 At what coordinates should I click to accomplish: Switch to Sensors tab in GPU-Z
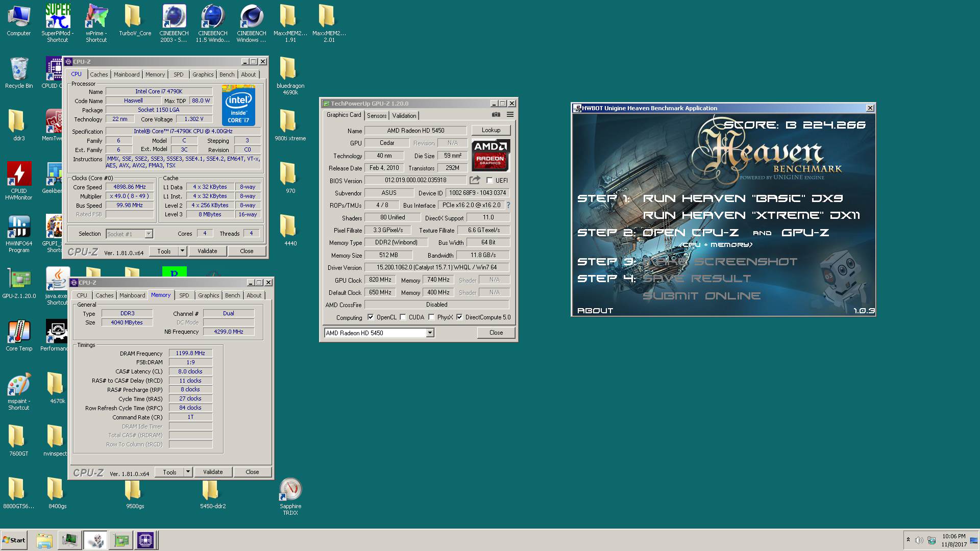tap(377, 116)
